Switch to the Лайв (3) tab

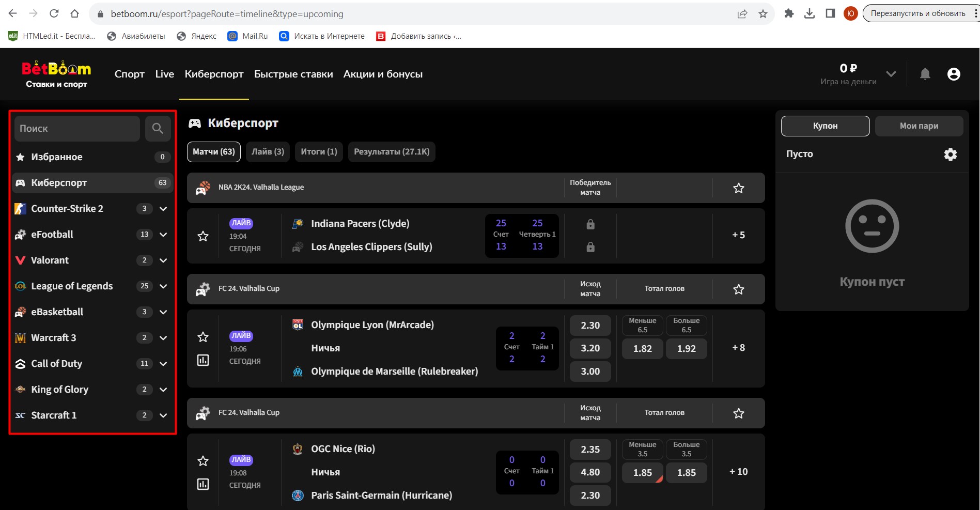[268, 152]
